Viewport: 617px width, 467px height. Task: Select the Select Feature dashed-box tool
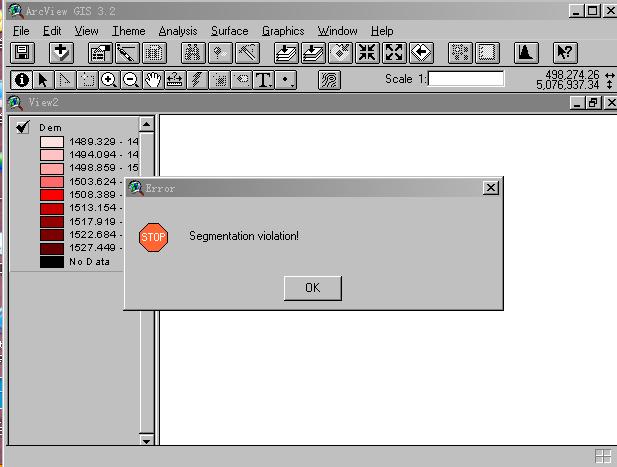click(x=87, y=80)
